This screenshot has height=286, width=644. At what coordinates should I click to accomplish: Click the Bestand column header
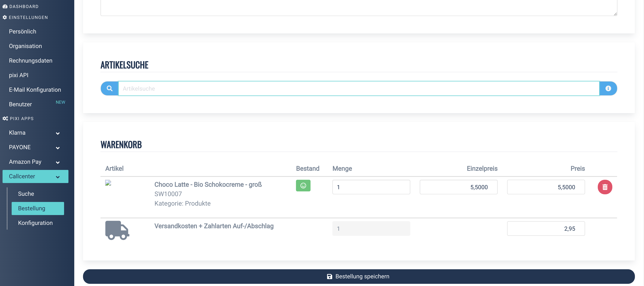coord(307,169)
